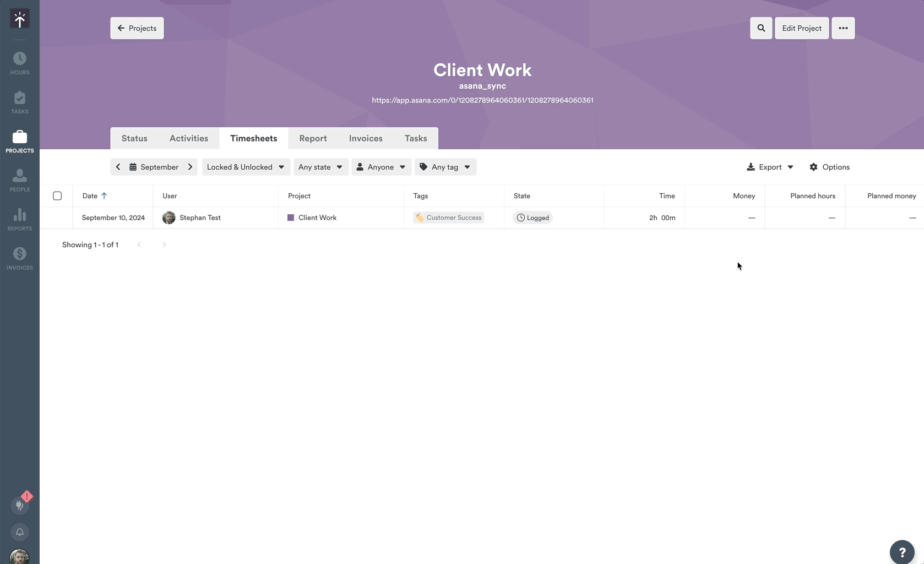The image size is (924, 564).
Task: Click the Showing 1 - 1 of 1 text
Action: click(x=90, y=245)
